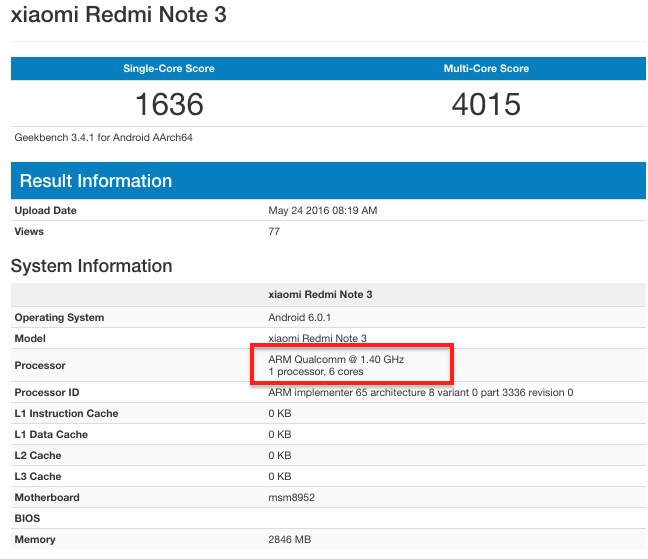The image size is (648, 559).
Task: Click the multi-core score value 4015
Action: [x=486, y=104]
